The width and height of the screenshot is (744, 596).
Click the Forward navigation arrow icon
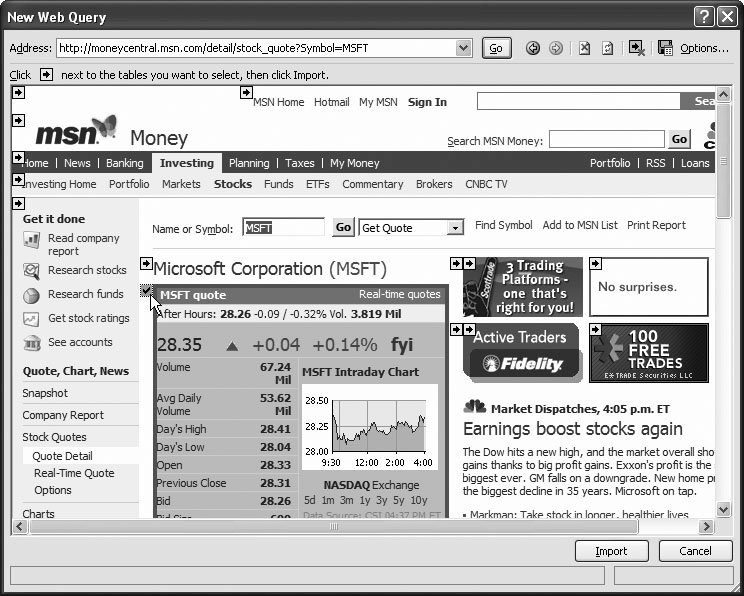pyautogui.click(x=555, y=48)
